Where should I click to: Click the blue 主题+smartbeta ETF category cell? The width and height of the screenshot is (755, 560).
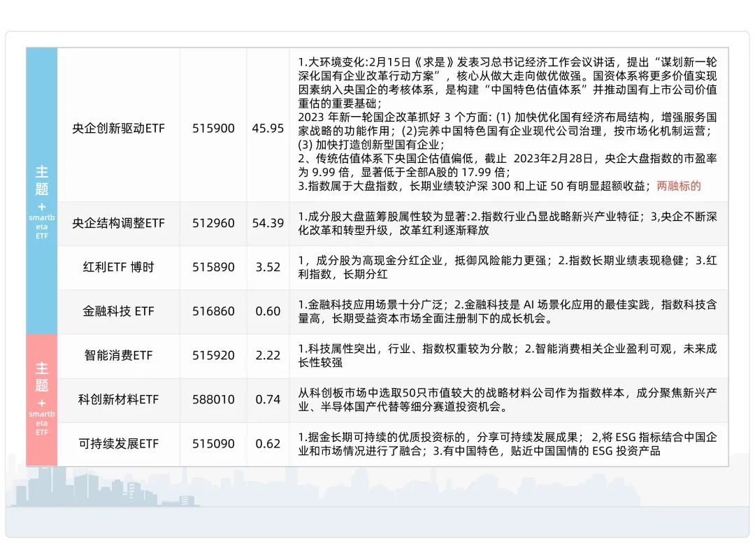[x=42, y=191]
